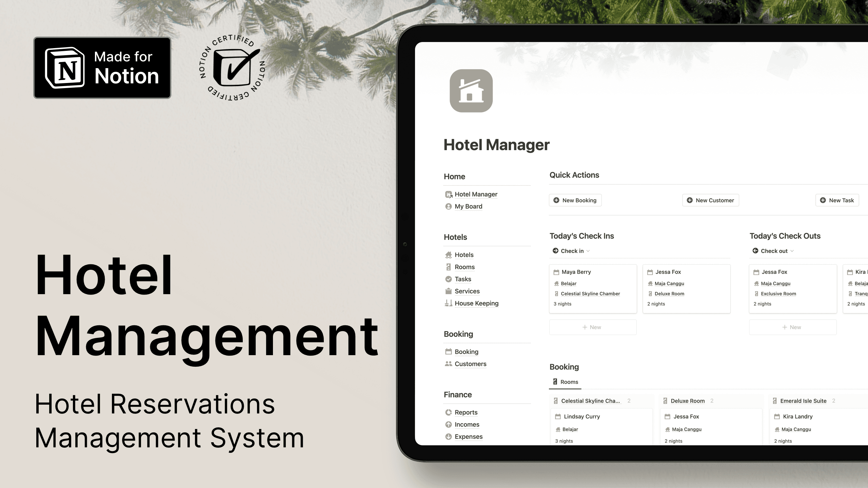The width and height of the screenshot is (868, 488).
Task: Select Hotels menu item in sidebar
Action: tap(464, 255)
